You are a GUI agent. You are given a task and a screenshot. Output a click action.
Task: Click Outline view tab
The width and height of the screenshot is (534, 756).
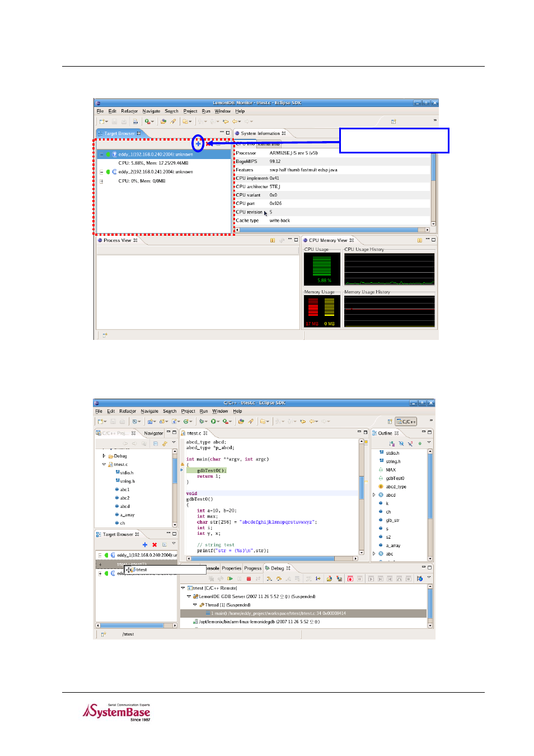tap(385, 433)
